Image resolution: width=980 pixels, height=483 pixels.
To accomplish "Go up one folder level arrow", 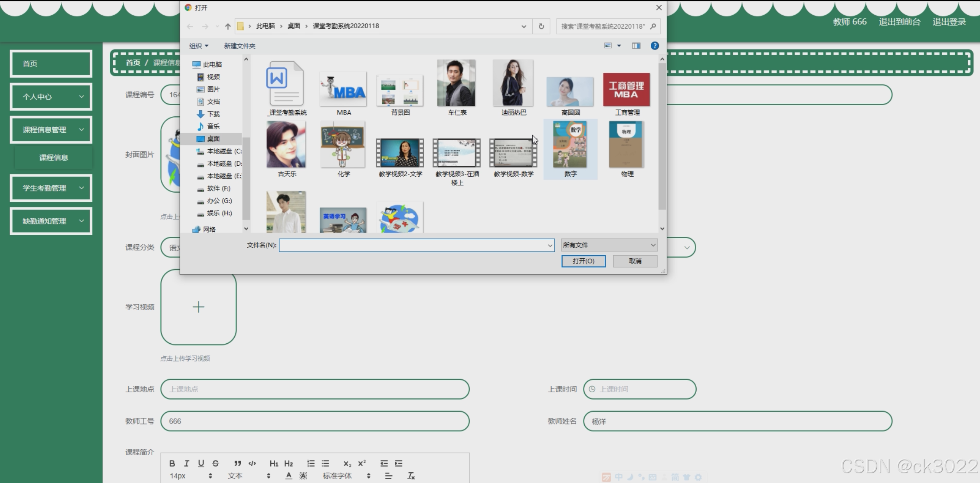I will [228, 26].
